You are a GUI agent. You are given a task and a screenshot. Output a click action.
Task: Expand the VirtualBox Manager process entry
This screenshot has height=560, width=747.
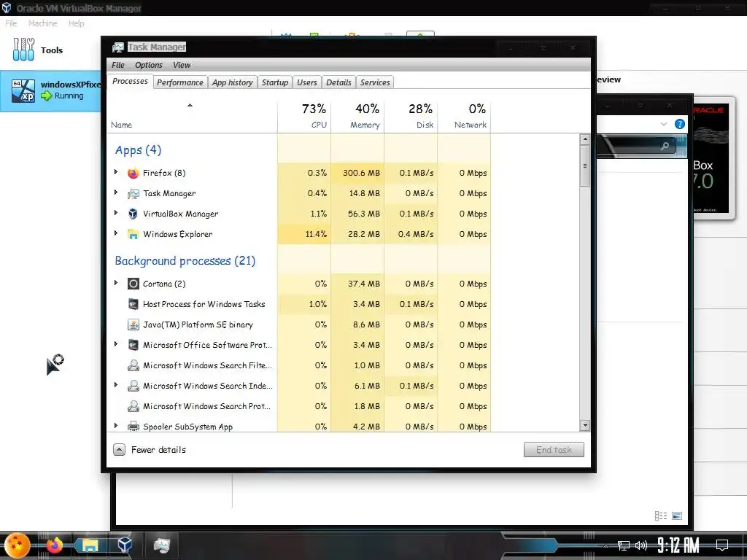116,213
